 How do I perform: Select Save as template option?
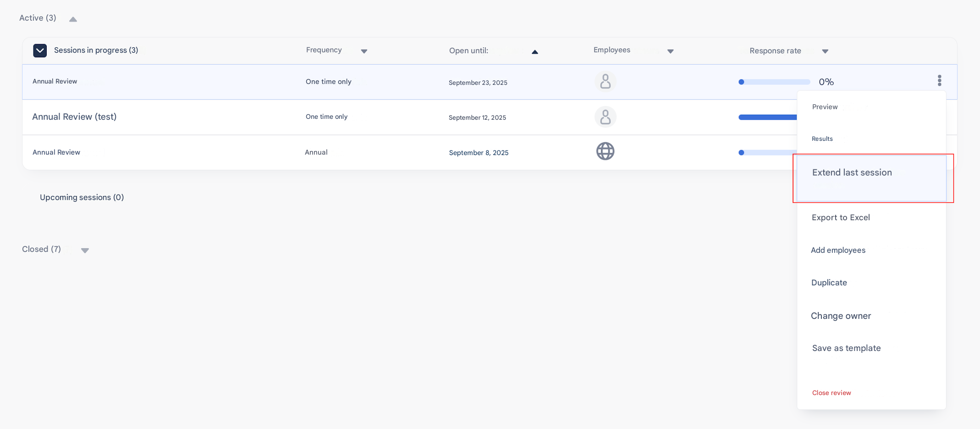tap(846, 348)
